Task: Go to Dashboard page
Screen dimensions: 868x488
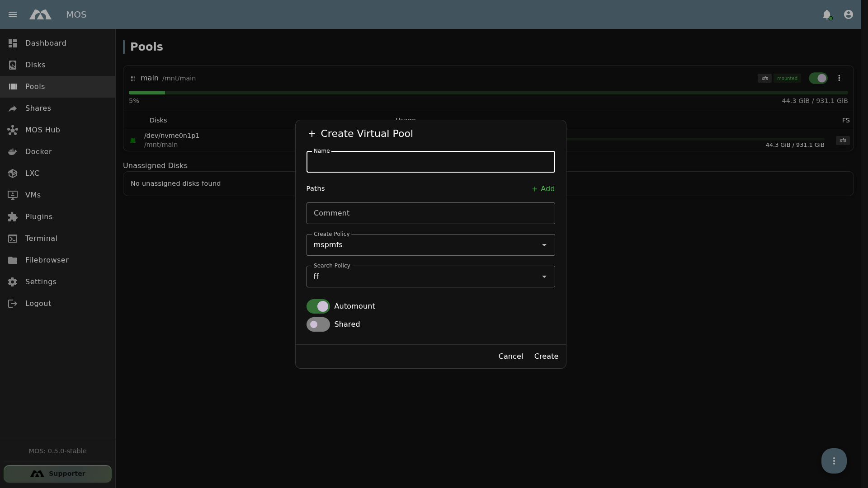Action: (x=57, y=43)
